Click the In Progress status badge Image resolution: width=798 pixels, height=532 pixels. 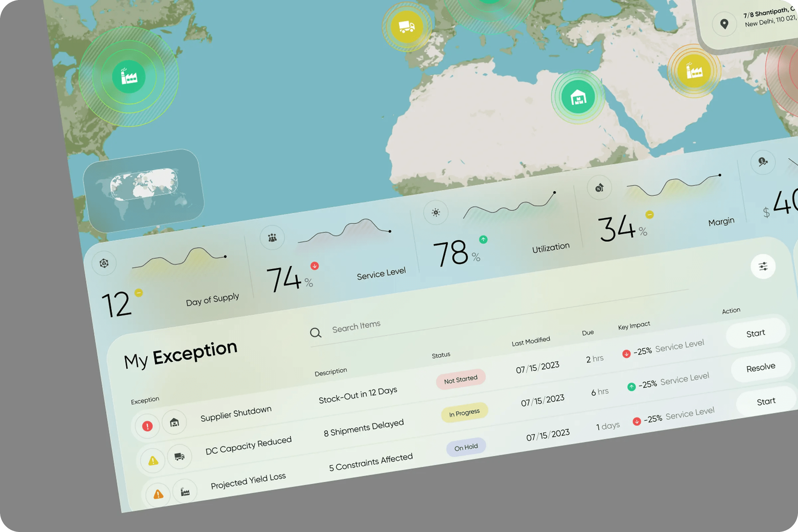[465, 413]
